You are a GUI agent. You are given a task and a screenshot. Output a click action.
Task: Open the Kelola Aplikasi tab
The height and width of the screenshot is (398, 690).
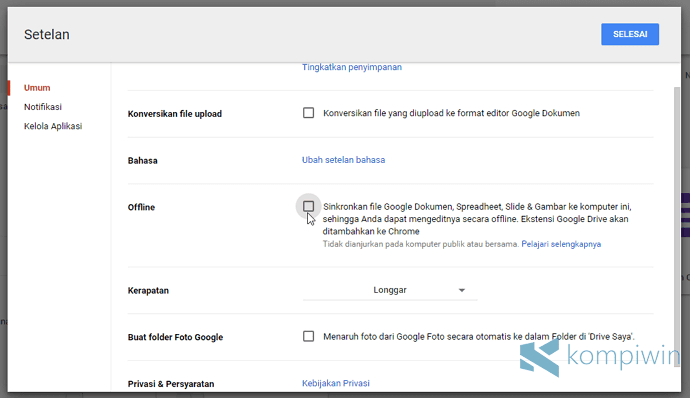53,126
